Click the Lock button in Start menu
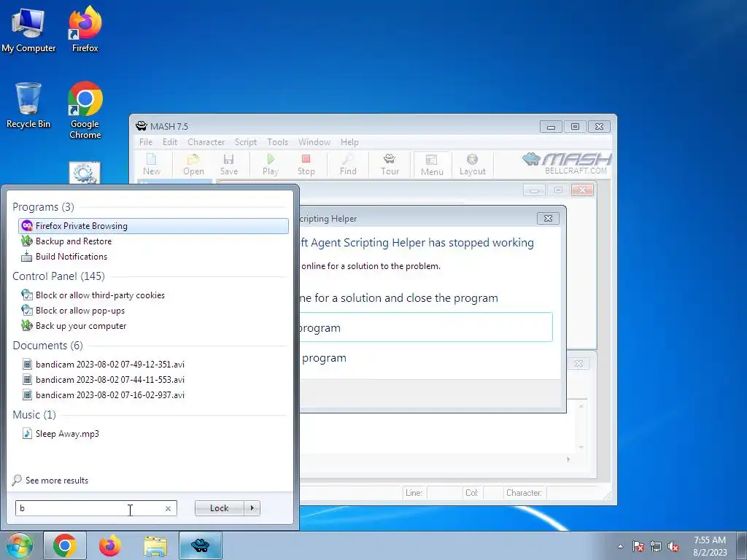 219,508
